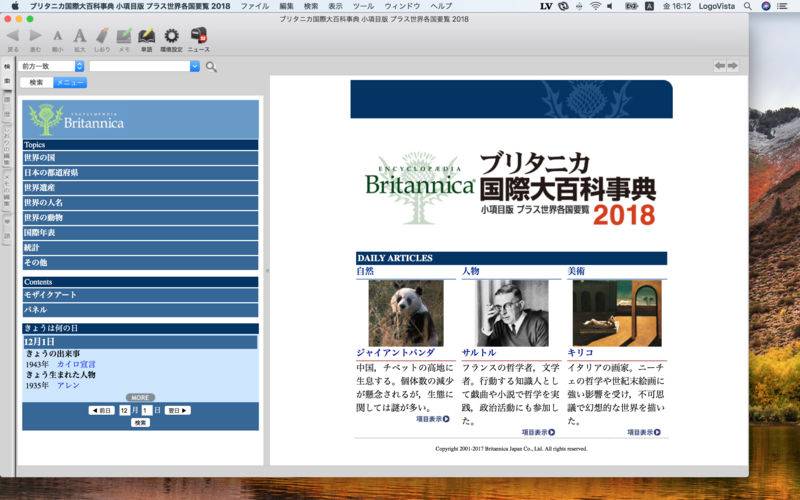Open 環境設定 preferences gear
800x500 pixels.
tap(171, 36)
